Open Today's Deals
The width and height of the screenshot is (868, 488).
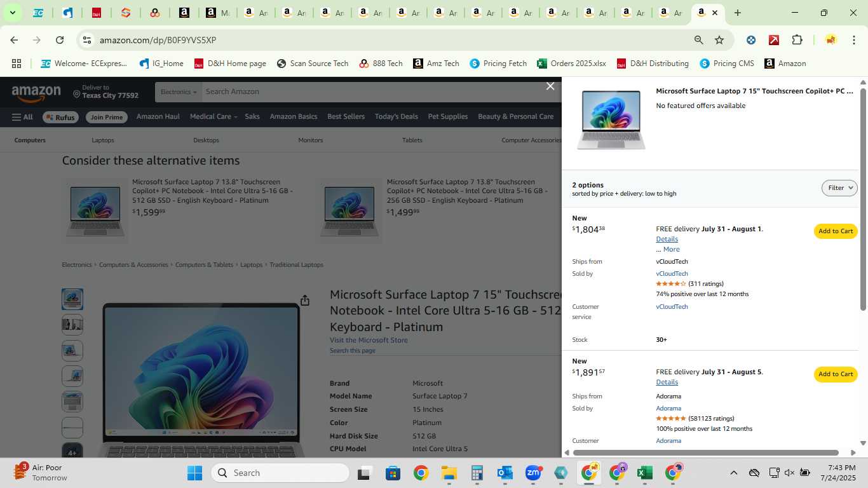[396, 117]
